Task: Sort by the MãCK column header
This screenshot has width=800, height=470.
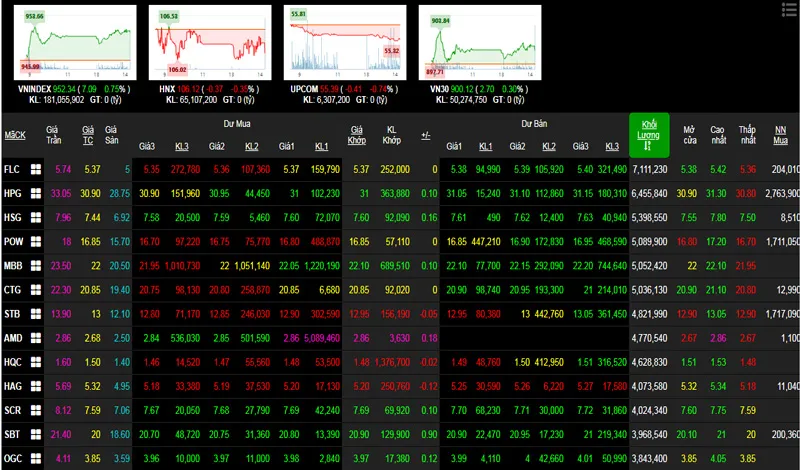Action: click(x=15, y=135)
